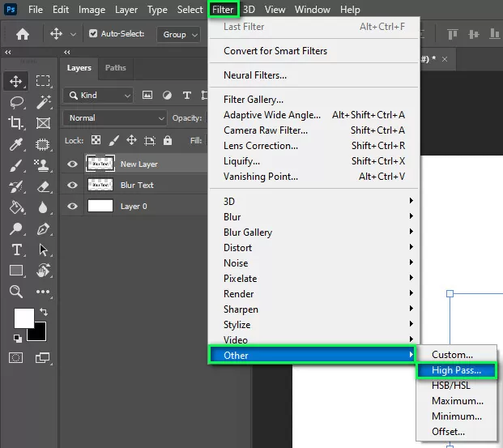Viewport: 503px width, 448px height.
Task: Switch to the Layers tab
Action: click(x=79, y=68)
